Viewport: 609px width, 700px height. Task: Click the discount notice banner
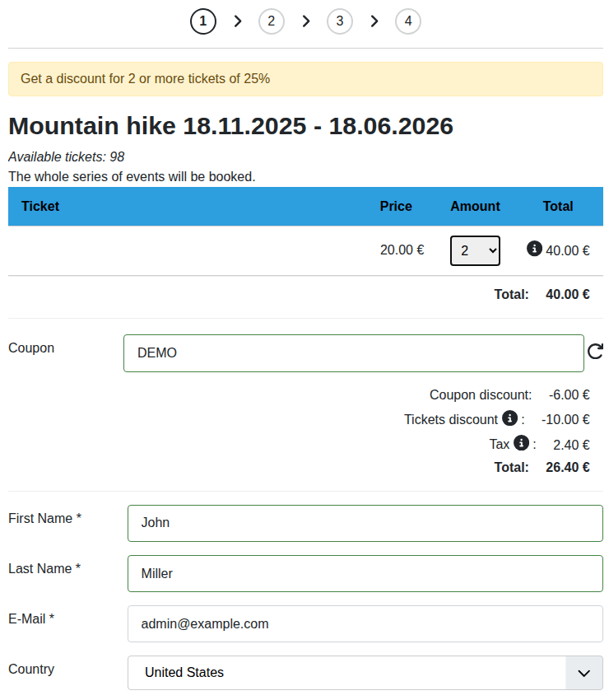pyautogui.click(x=304, y=79)
